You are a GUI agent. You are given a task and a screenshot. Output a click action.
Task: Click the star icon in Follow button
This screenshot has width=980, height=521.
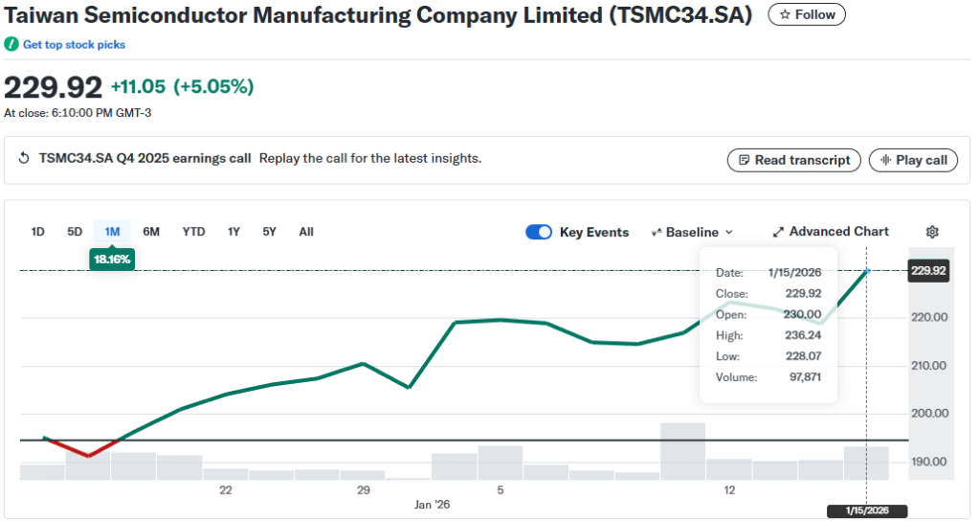[785, 14]
